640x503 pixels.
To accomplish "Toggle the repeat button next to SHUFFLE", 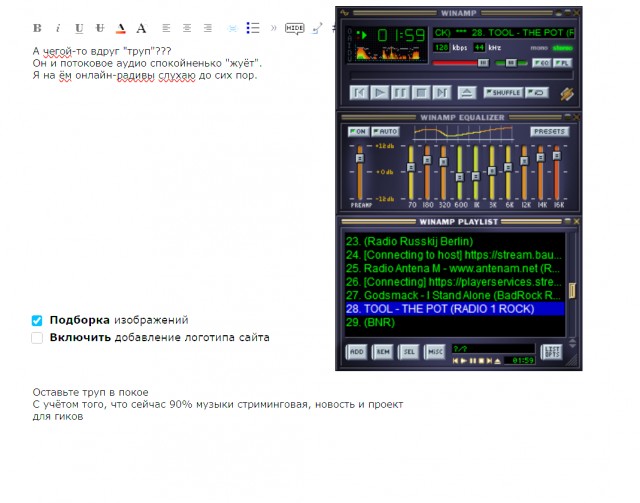I will 537,93.
